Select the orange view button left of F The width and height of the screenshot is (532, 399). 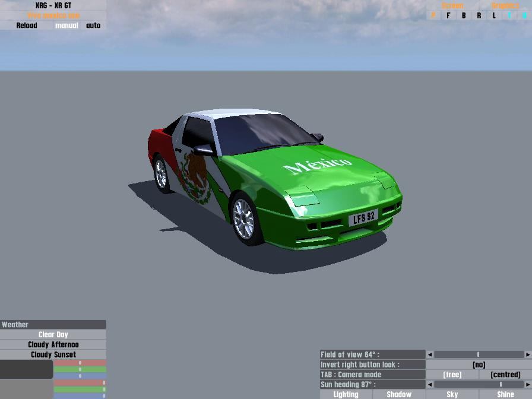433,15
